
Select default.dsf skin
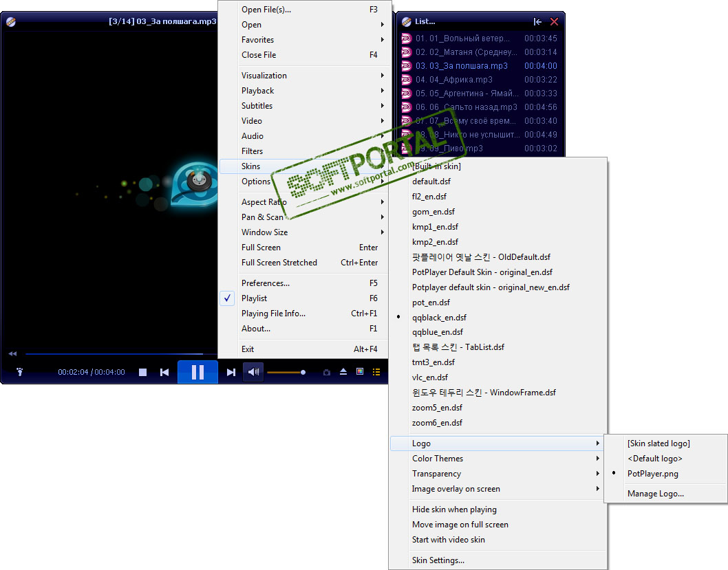(497, 182)
